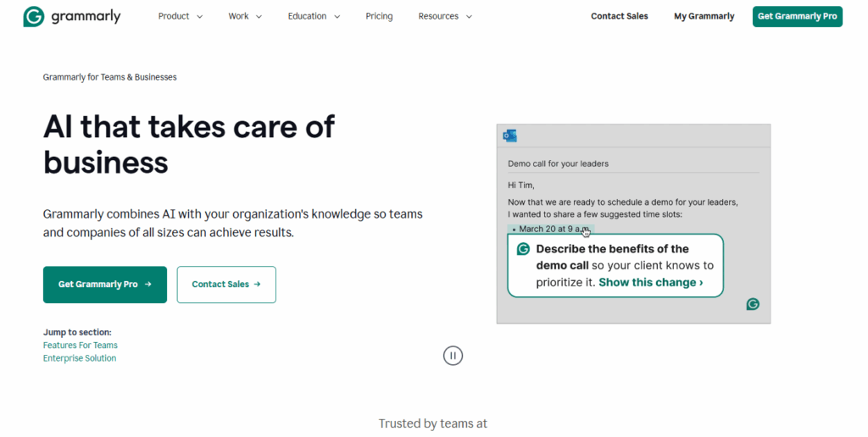Click the Demo call for your leaders subject line

click(x=558, y=163)
